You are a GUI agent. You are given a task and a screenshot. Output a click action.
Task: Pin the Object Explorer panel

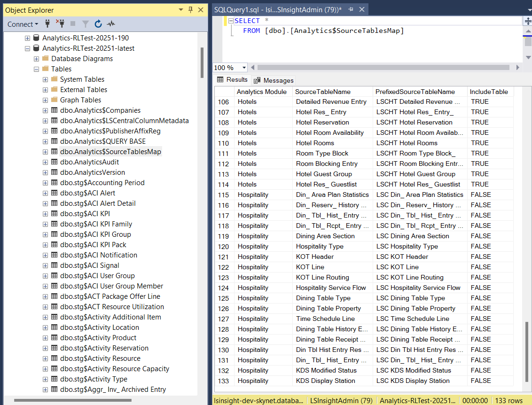pos(190,10)
